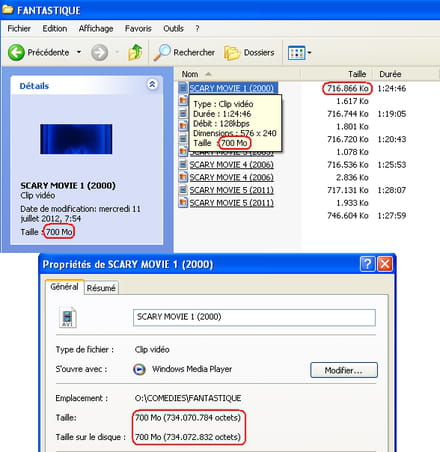
Task: Click the 1:27:59 duration cell
Action: pyautogui.click(x=392, y=215)
